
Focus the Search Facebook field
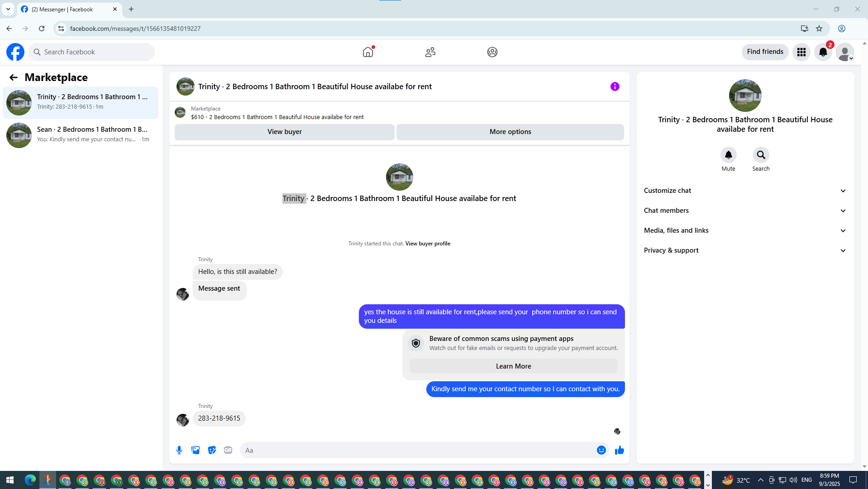tap(91, 52)
